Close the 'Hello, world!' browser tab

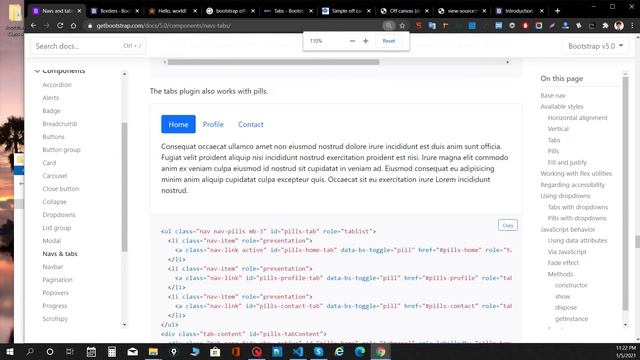tap(195, 11)
